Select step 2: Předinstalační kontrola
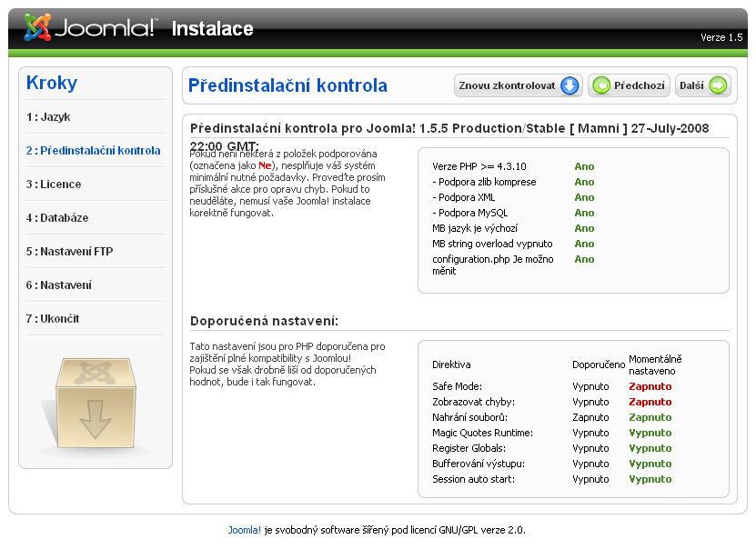Image resolution: width=756 pixels, height=549 pixels. pyautogui.click(x=93, y=151)
